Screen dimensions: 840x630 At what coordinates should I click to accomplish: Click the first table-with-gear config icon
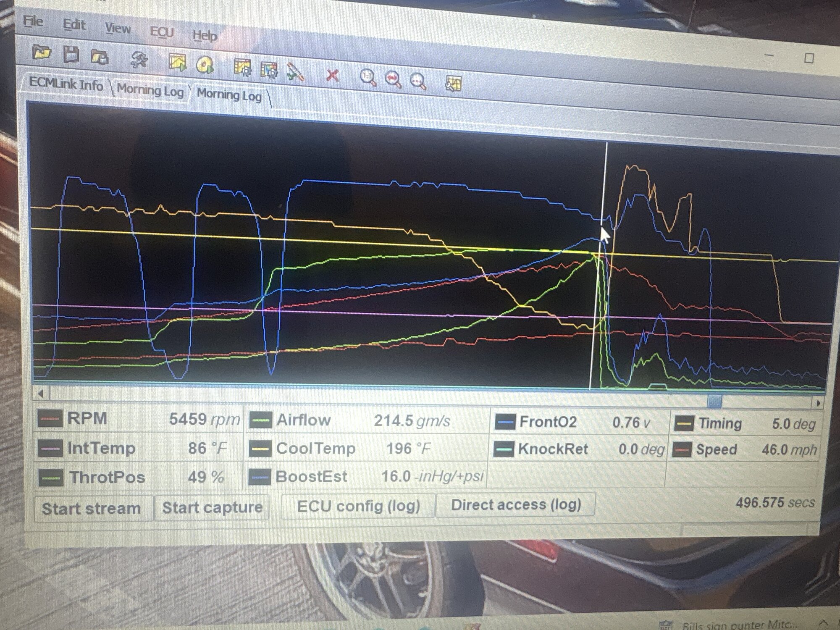point(242,68)
